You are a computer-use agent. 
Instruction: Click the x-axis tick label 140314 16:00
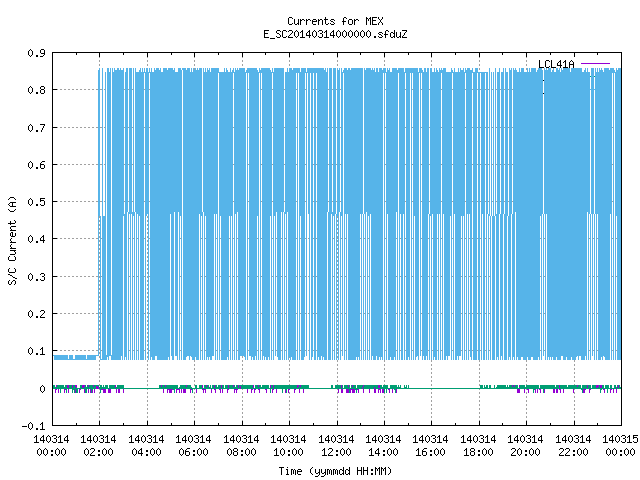click(430, 446)
